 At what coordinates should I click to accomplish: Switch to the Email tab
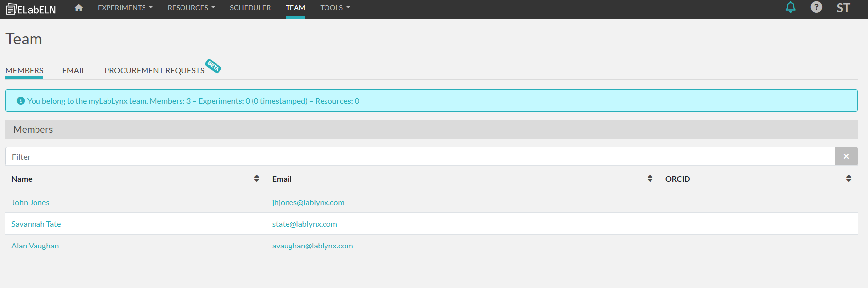pyautogui.click(x=73, y=70)
